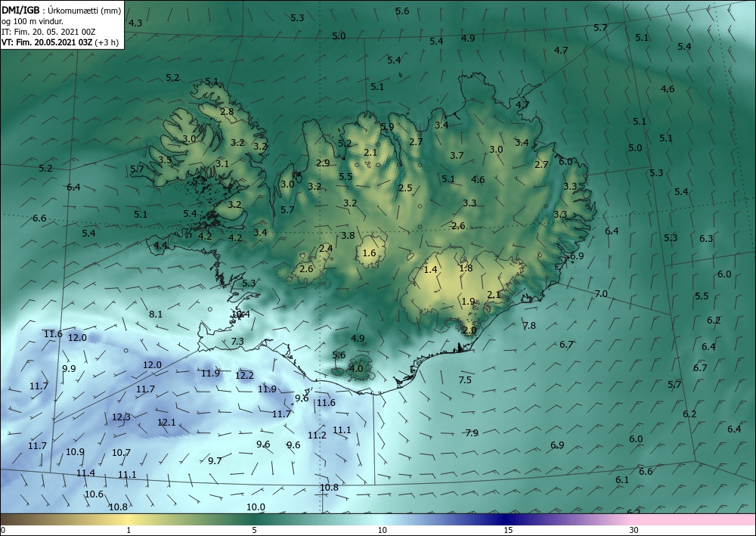Image resolution: width=756 pixels, height=536 pixels.
Task: Click the 10.9 map value
Action: pos(75,452)
